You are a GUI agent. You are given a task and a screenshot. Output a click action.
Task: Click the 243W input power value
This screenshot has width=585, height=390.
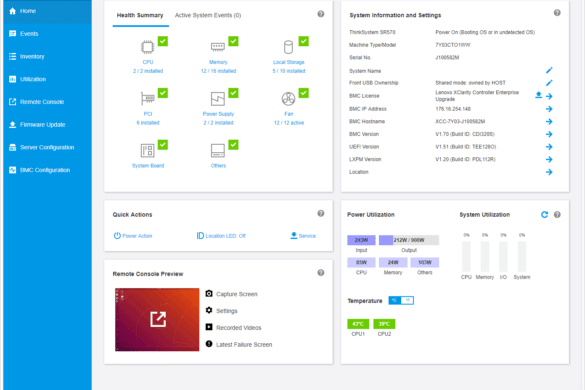click(x=361, y=240)
